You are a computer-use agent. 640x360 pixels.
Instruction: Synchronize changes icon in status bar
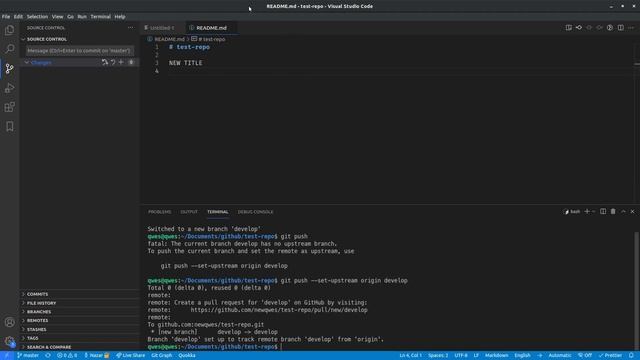point(48,356)
